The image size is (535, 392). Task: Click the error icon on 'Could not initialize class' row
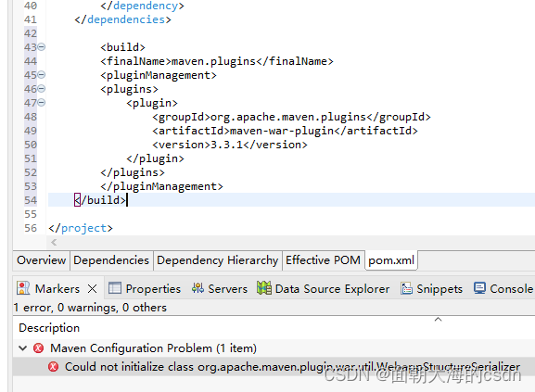pos(53,367)
